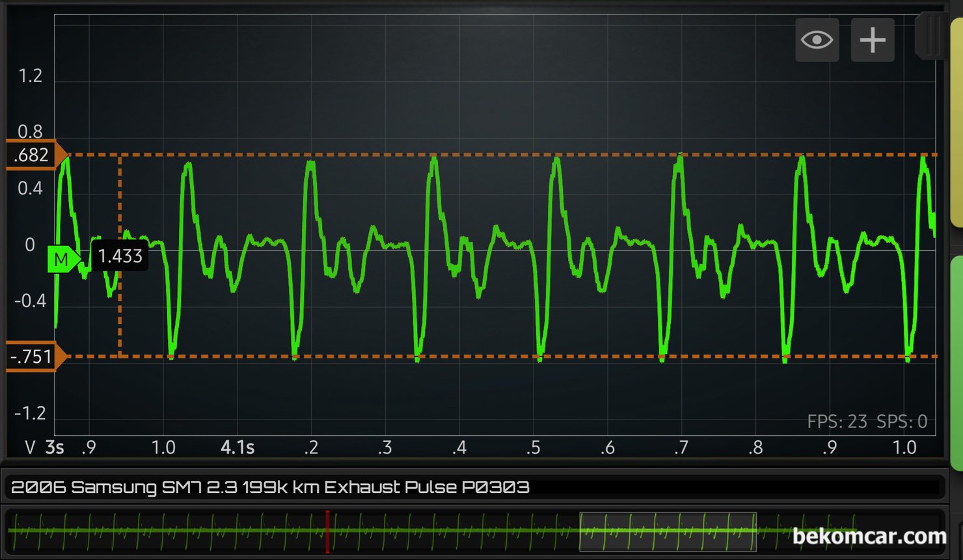Click the red marker in overview strip
The height and width of the screenshot is (560, 963).
[327, 531]
